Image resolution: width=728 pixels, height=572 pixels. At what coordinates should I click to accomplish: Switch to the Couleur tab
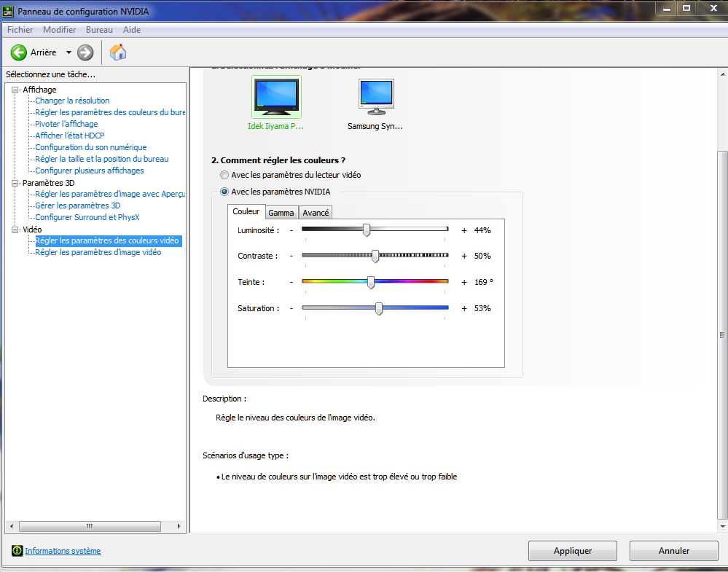coord(246,211)
